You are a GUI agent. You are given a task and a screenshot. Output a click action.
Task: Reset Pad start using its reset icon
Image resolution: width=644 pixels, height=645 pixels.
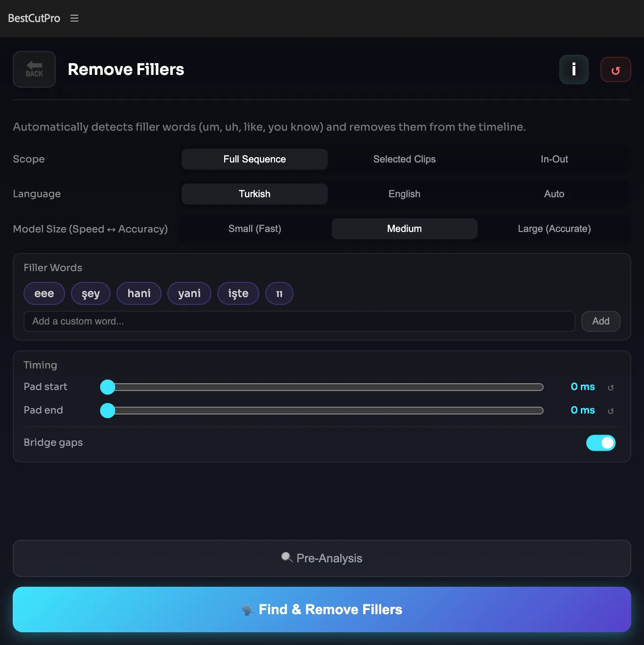click(x=610, y=387)
